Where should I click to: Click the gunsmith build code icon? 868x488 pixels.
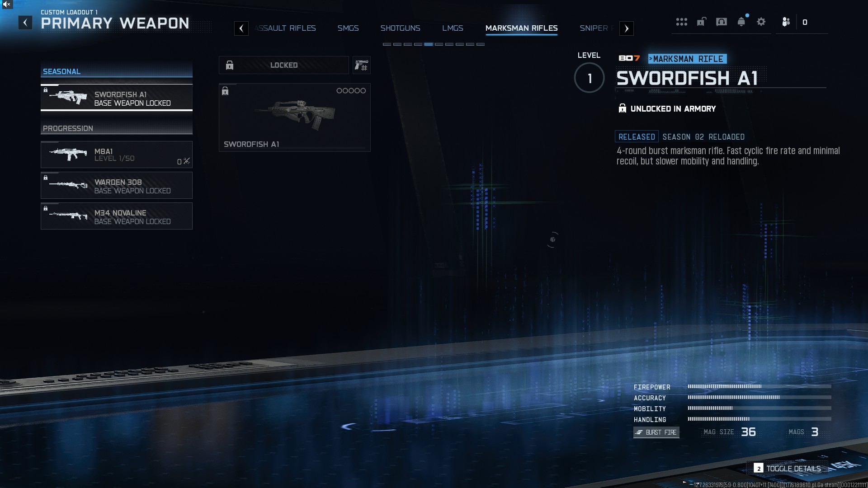coord(362,65)
